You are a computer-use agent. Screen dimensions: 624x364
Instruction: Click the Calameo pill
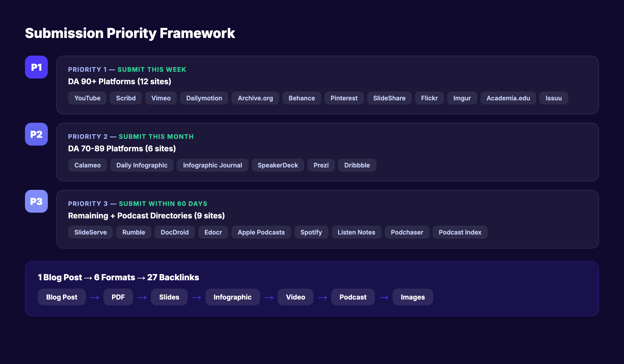87,165
